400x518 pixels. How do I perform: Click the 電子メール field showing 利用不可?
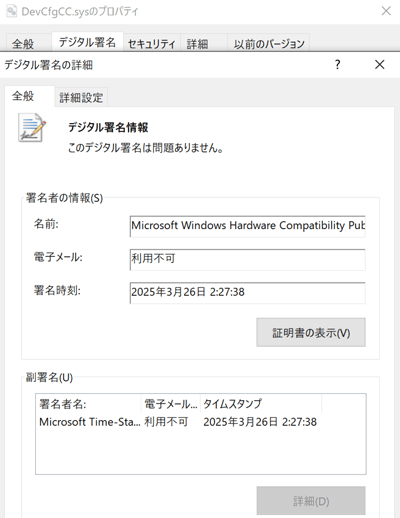pyautogui.click(x=247, y=259)
